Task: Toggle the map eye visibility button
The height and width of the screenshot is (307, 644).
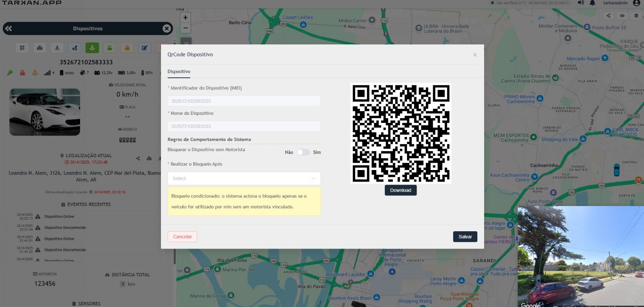Action: [622, 16]
